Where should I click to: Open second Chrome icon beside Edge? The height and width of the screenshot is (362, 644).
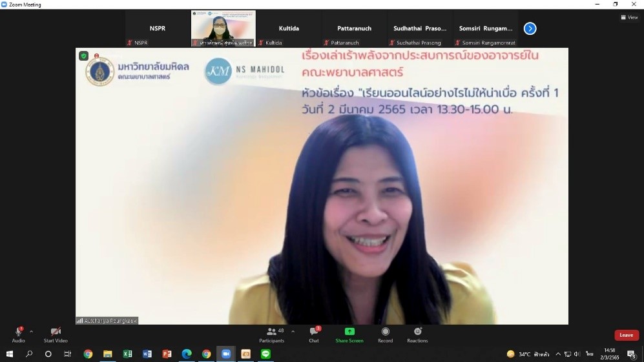[206, 354]
